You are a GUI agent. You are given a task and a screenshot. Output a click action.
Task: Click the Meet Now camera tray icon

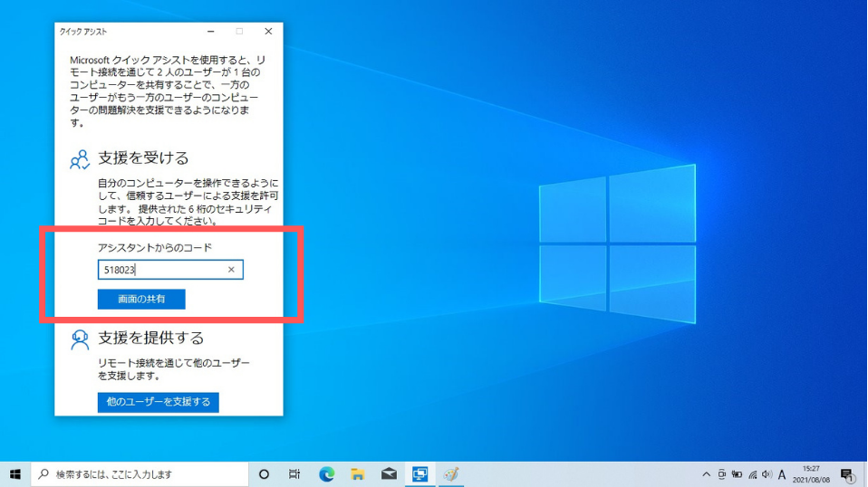(722, 474)
